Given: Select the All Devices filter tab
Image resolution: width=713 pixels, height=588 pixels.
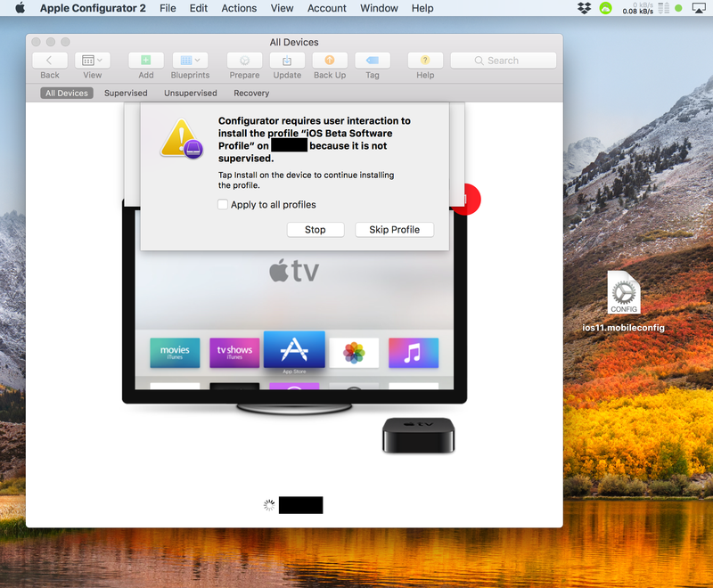Looking at the screenshot, I should (67, 94).
